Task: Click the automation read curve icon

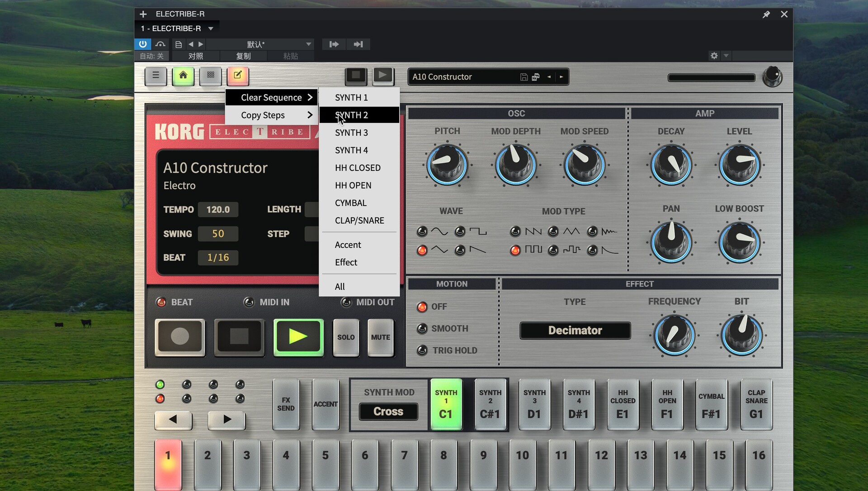Action: point(160,44)
